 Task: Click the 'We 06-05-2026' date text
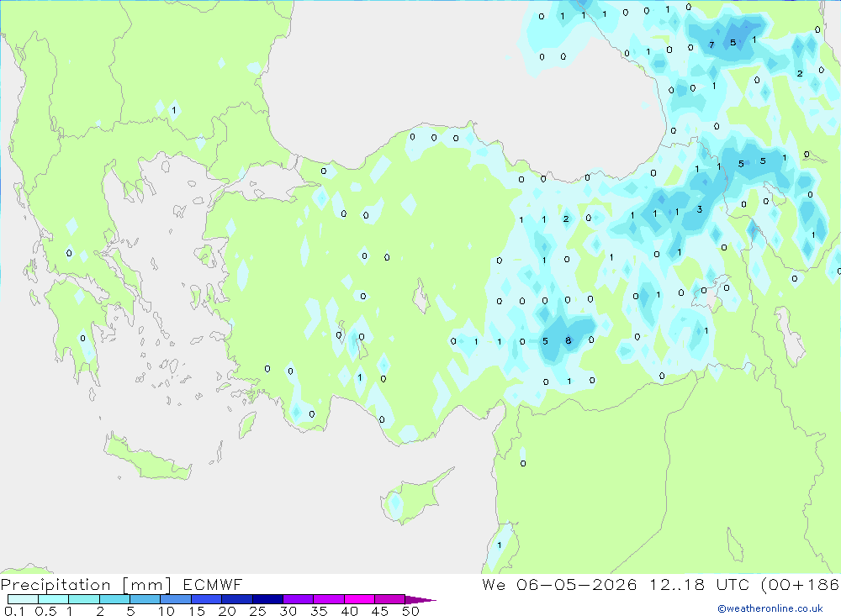click(x=559, y=584)
